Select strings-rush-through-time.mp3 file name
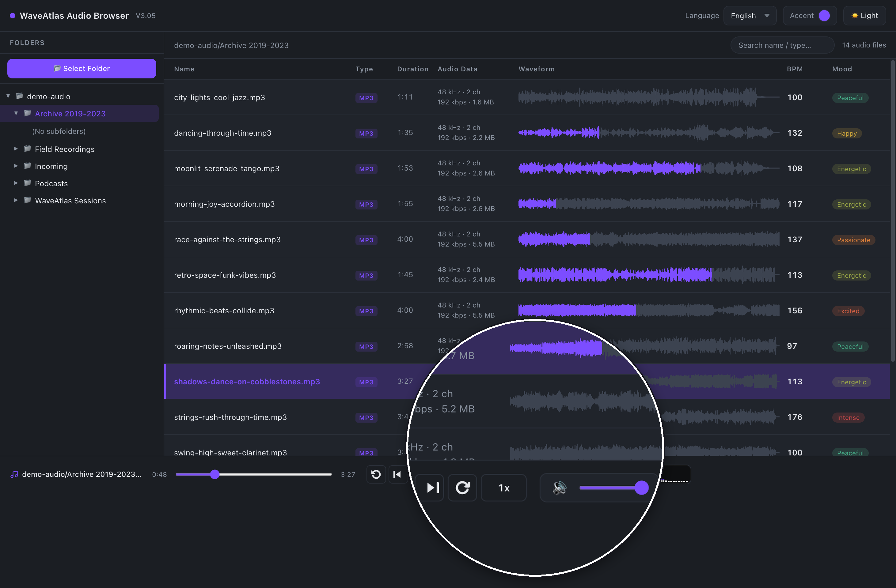The height and width of the screenshot is (588, 896). pos(230,417)
